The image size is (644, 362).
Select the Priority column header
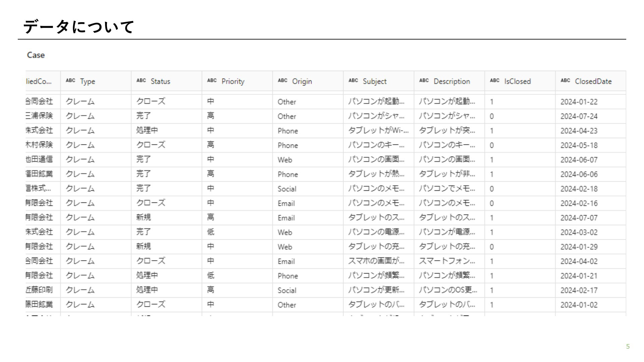pyautogui.click(x=233, y=81)
